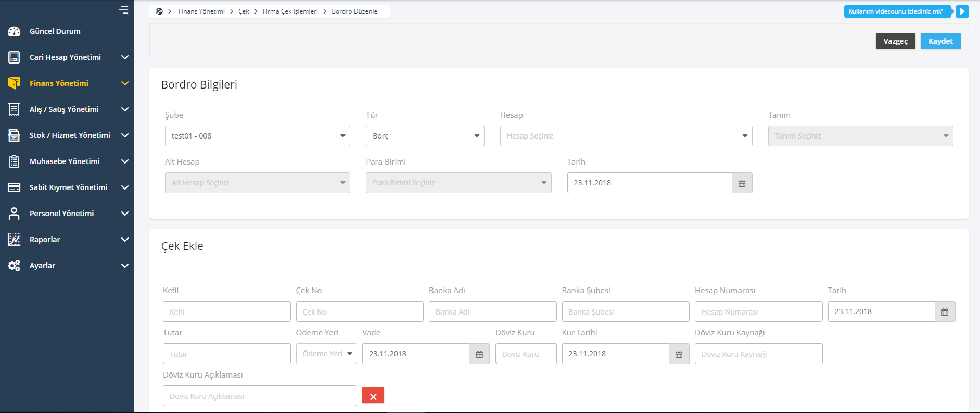Image resolution: width=980 pixels, height=413 pixels.
Task: Expand Raporlar menu chevron
Action: tap(125, 240)
